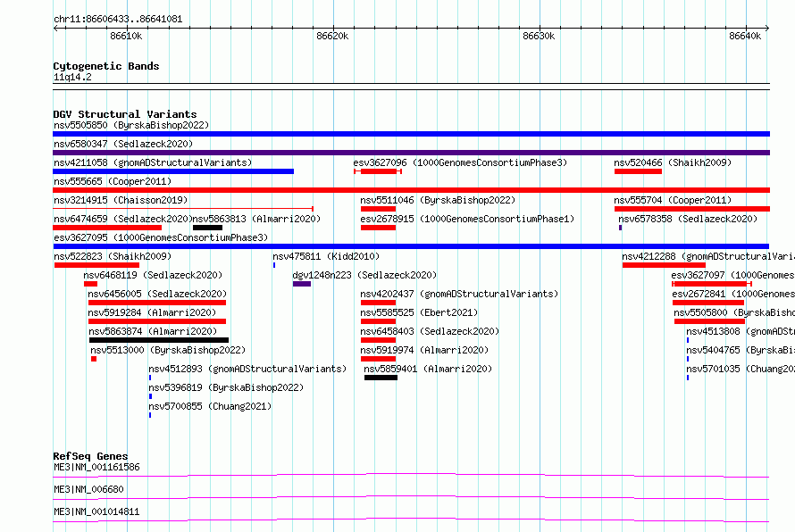
Task: Click the black bar under nsv5863813
Action: [x=207, y=228]
